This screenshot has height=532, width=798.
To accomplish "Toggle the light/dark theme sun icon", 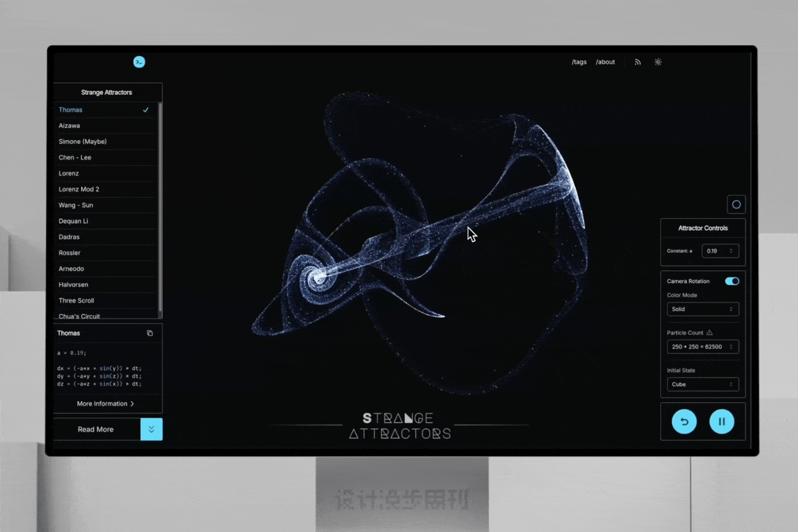I will (x=658, y=62).
